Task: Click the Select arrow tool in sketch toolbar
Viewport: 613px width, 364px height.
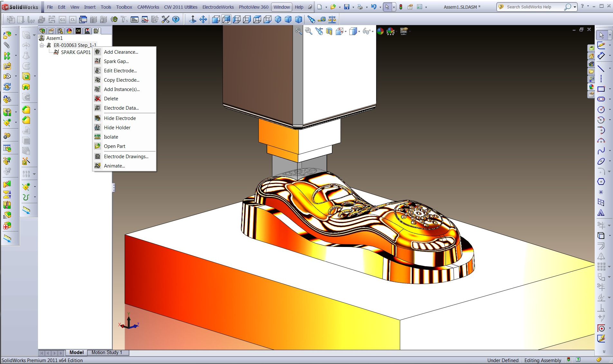Action: coord(601,35)
